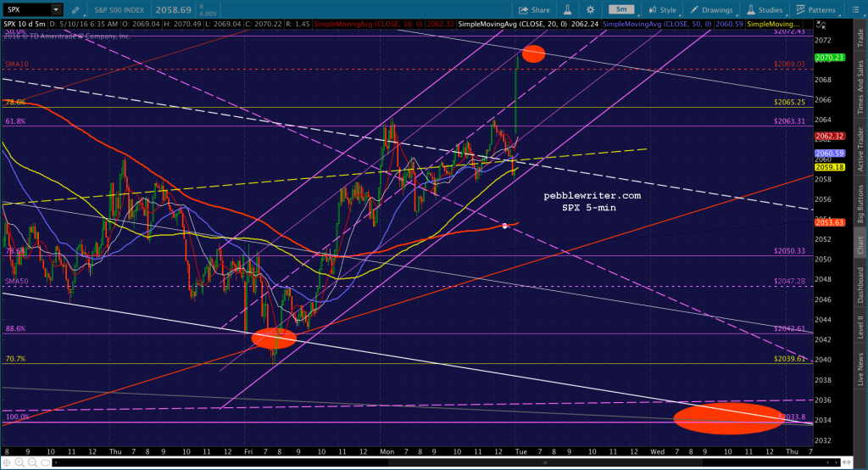This screenshot has height=470, width=868.
Task: Click the zoom out magnifier icon
Action: (x=32, y=462)
